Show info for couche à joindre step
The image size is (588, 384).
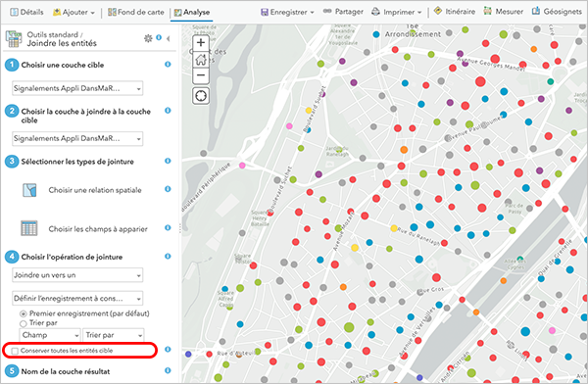(168, 111)
